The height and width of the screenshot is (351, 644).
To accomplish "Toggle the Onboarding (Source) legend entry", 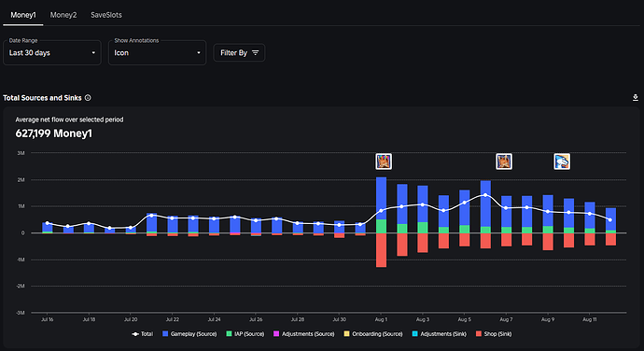I will 373,334.
